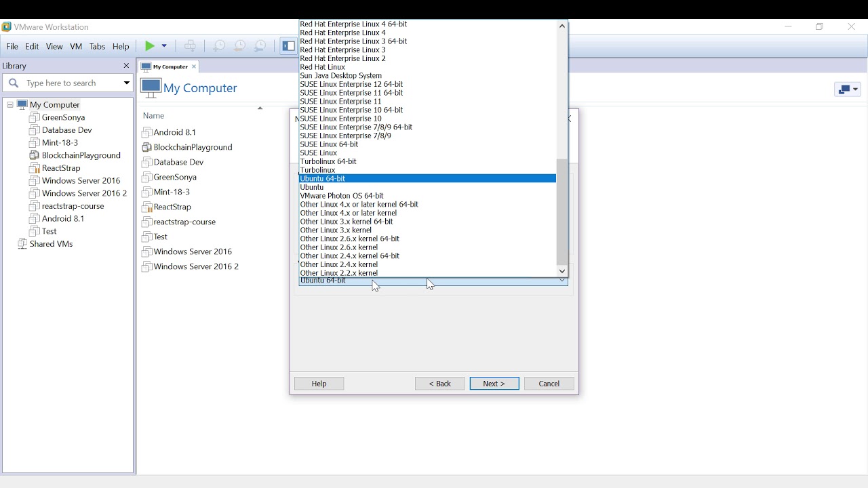Image resolution: width=868 pixels, height=488 pixels.
Task: Open the View menu
Action: click(x=54, y=47)
